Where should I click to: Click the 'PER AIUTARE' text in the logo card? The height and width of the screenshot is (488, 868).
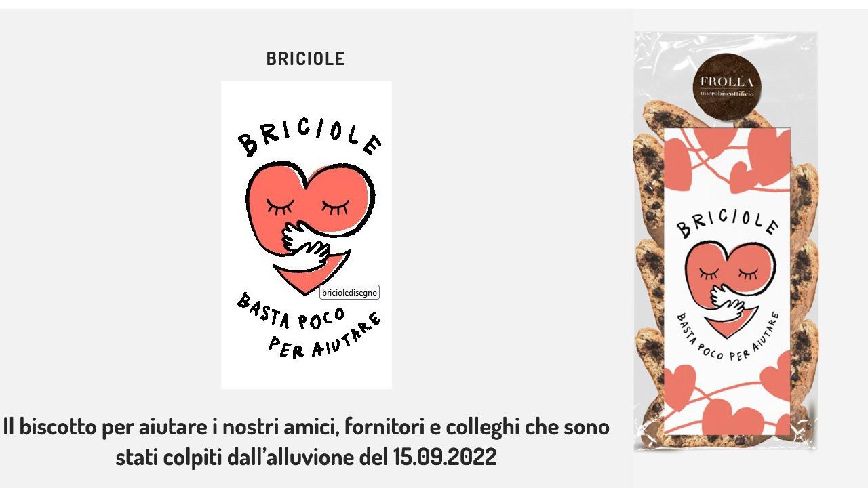coord(324,338)
